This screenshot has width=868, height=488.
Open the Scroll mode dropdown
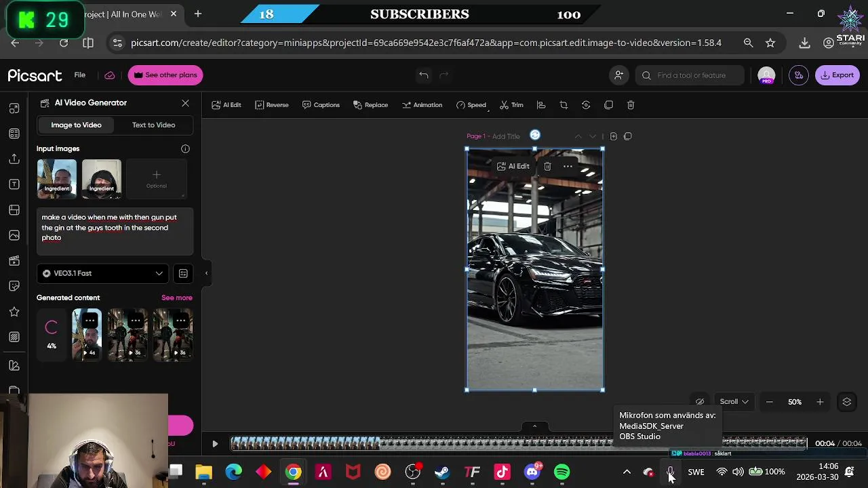tap(734, 402)
